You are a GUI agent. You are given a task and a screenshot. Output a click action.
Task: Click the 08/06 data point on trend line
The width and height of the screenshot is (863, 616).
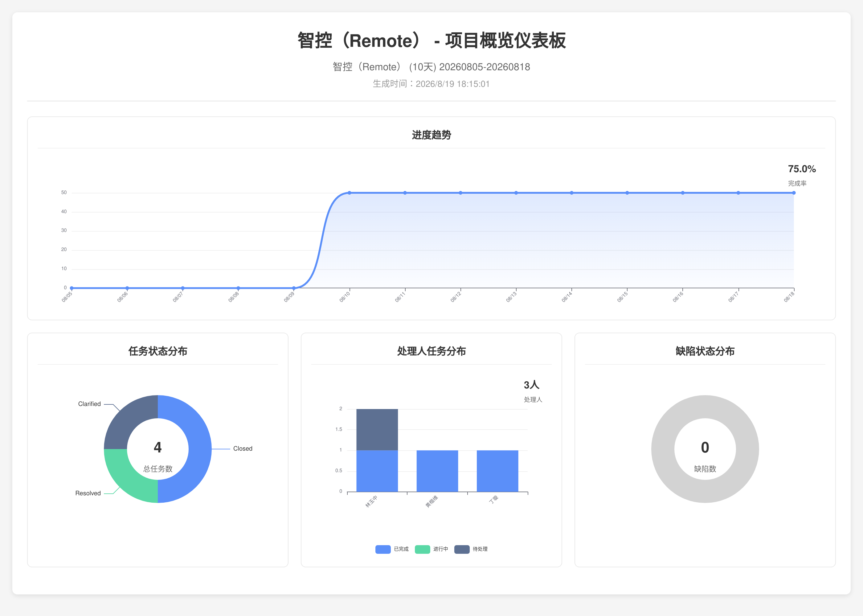pyautogui.click(x=127, y=288)
